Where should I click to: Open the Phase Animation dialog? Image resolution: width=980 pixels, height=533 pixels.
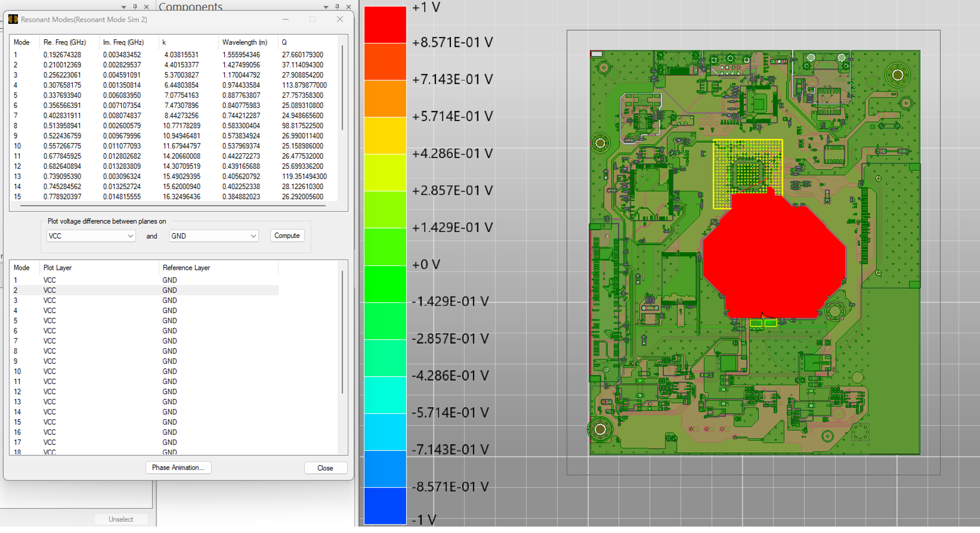click(178, 468)
